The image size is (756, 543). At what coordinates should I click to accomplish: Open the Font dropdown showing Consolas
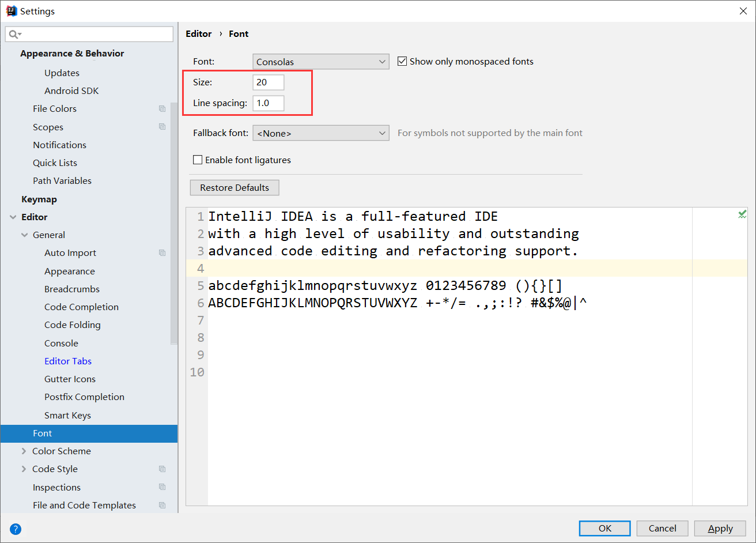[x=321, y=62]
